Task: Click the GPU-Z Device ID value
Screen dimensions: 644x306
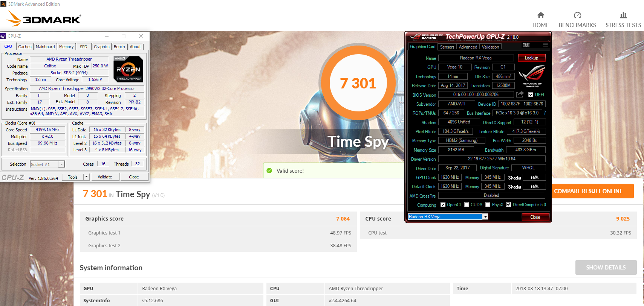Action: tap(522, 104)
